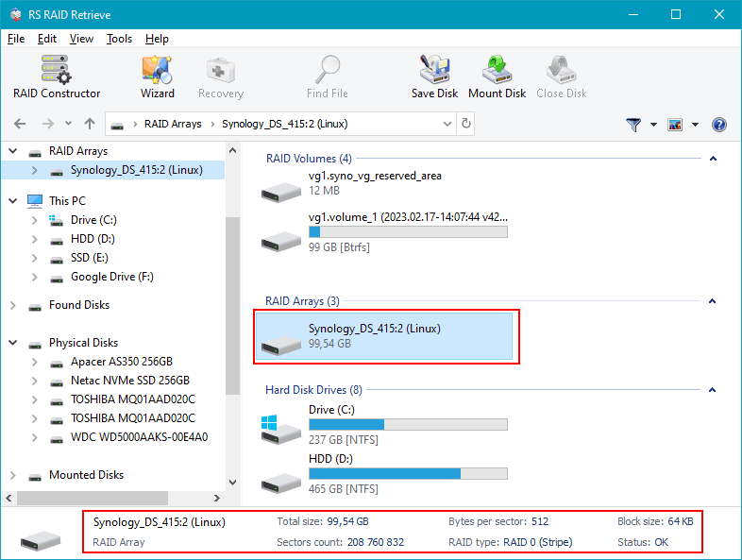Screen dimensions: 742x560
Task: Click the Mount Disk icon
Action: (x=497, y=76)
